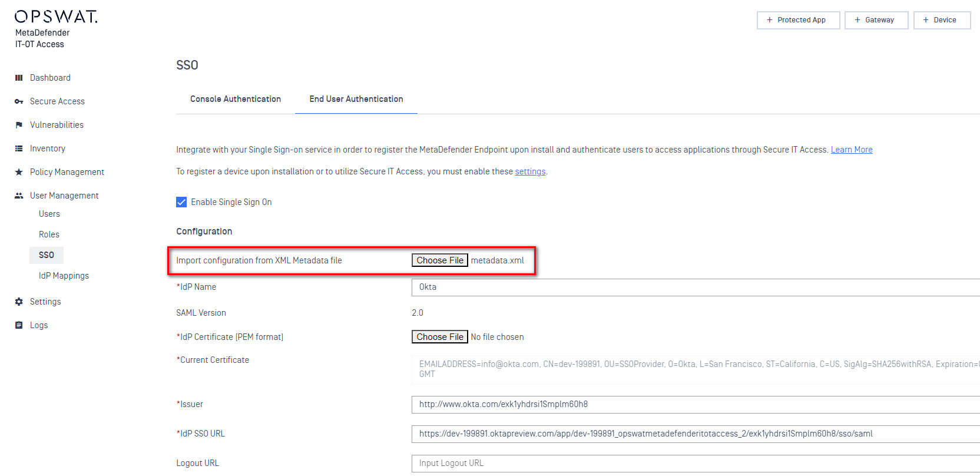The height and width of the screenshot is (476, 980).
Task: Click the Dashboard icon in sidebar
Action: click(19, 78)
